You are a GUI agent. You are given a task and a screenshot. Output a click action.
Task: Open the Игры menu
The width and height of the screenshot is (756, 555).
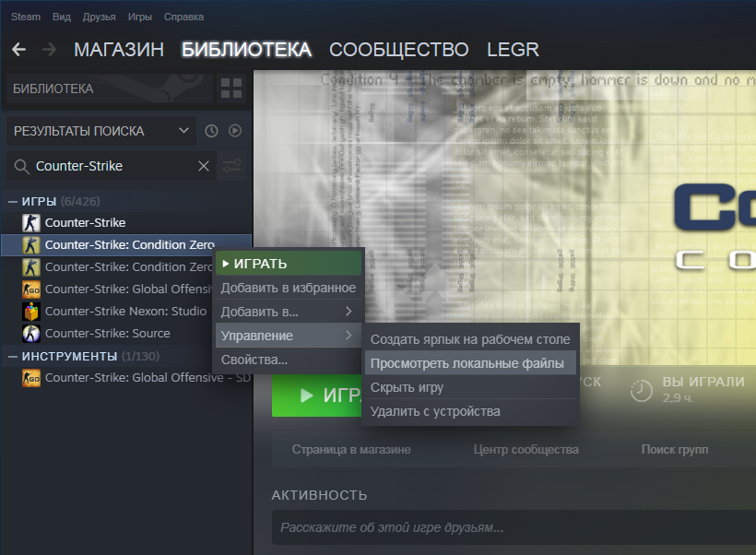pyautogui.click(x=140, y=17)
